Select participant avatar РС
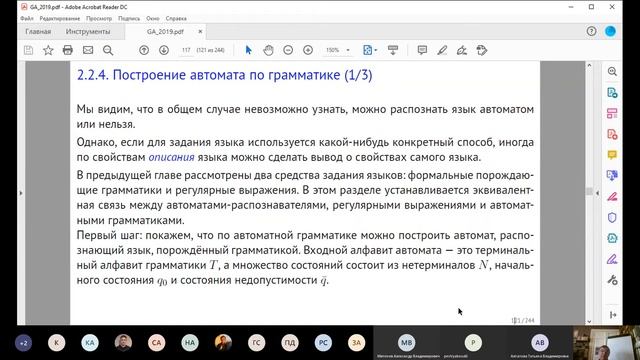 tap(323, 343)
